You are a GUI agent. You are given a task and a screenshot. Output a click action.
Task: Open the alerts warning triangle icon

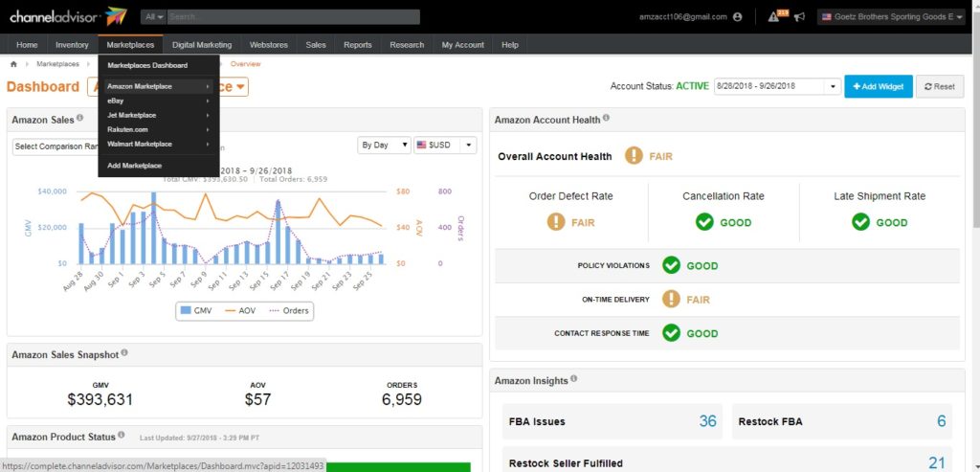(773, 17)
